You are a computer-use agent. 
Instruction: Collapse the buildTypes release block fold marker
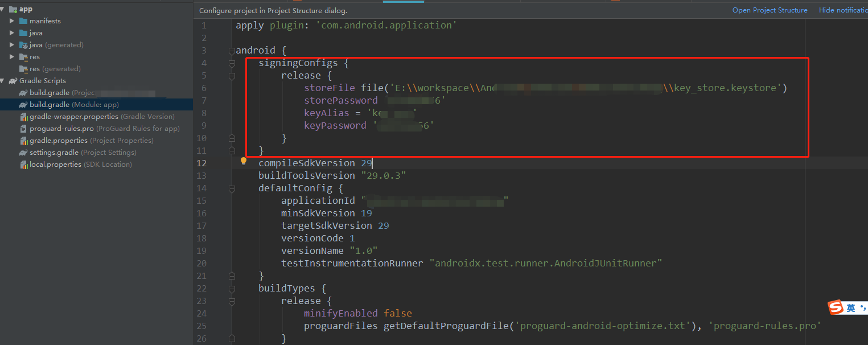pyautogui.click(x=231, y=302)
